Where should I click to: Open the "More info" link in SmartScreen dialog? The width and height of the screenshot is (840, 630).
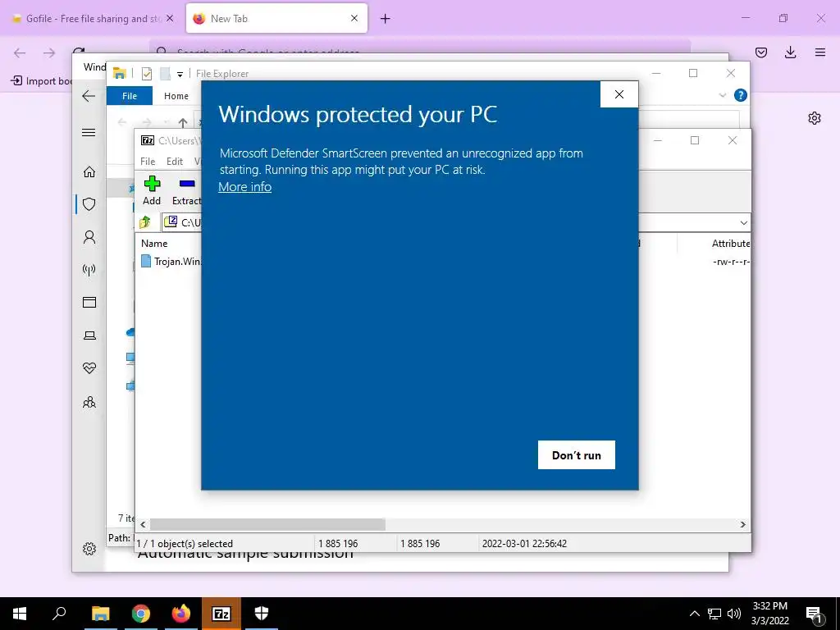tap(244, 187)
